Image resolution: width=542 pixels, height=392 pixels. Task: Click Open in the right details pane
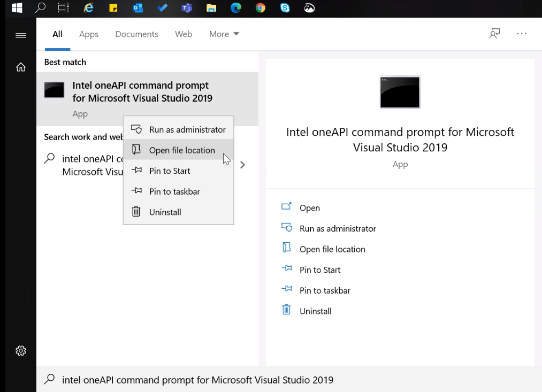tap(309, 208)
